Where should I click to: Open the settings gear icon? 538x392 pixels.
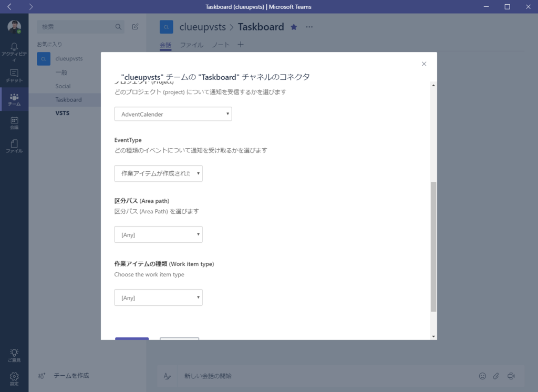pos(14,376)
